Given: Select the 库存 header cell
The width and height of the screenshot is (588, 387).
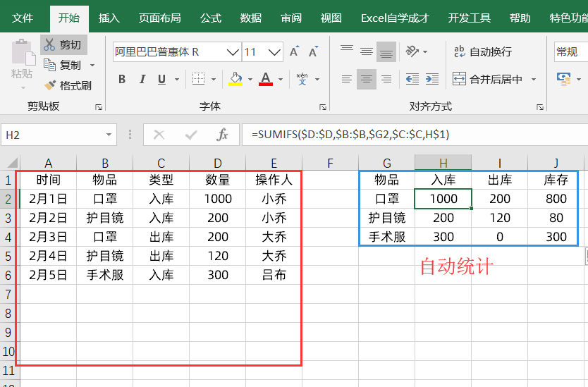Looking at the screenshot, I should (556, 180).
